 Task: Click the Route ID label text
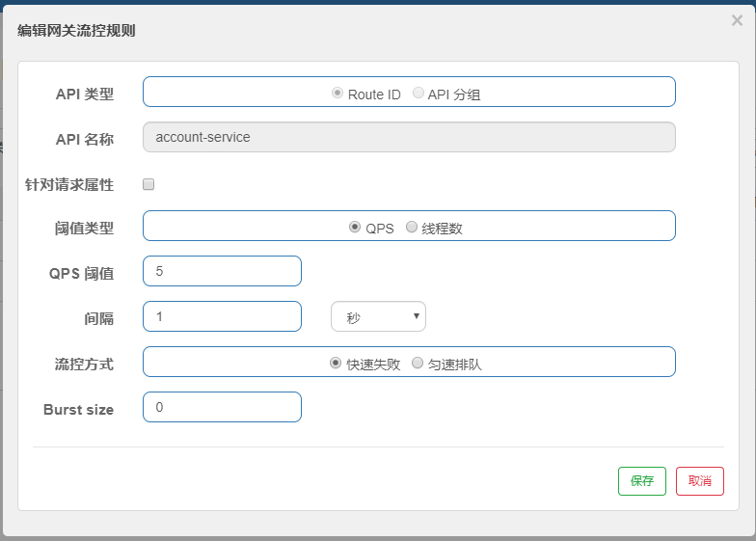coord(374,95)
